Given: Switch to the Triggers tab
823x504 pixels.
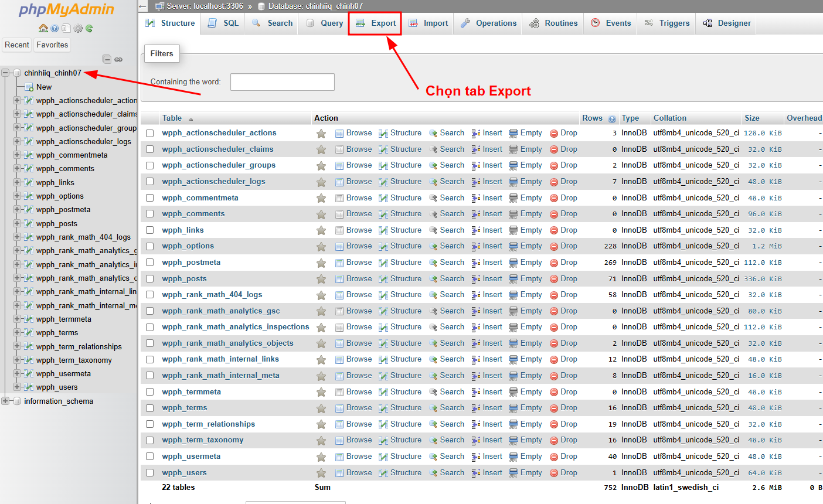Looking at the screenshot, I should coord(666,23).
